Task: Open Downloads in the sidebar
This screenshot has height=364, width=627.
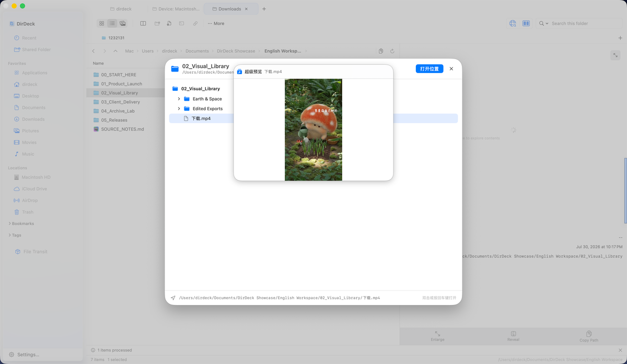Action: tap(33, 119)
